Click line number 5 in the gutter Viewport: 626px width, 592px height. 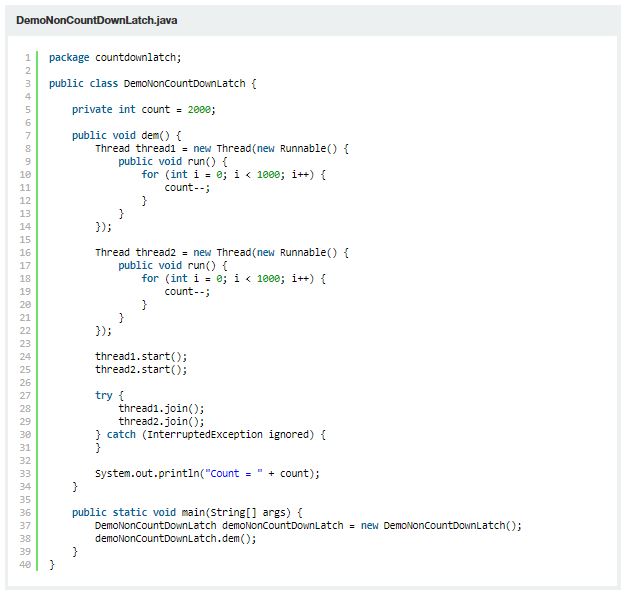[x=27, y=109]
